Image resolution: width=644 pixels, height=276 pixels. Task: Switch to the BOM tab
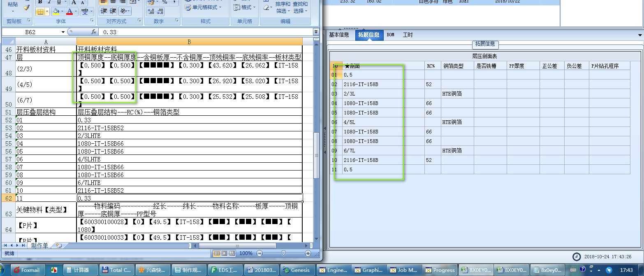pyautogui.click(x=391, y=35)
